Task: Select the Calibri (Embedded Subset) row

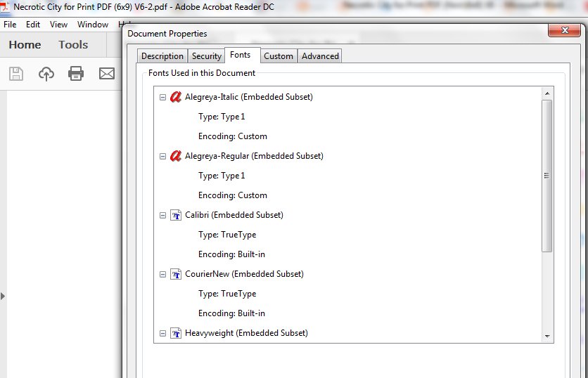Action: (234, 215)
